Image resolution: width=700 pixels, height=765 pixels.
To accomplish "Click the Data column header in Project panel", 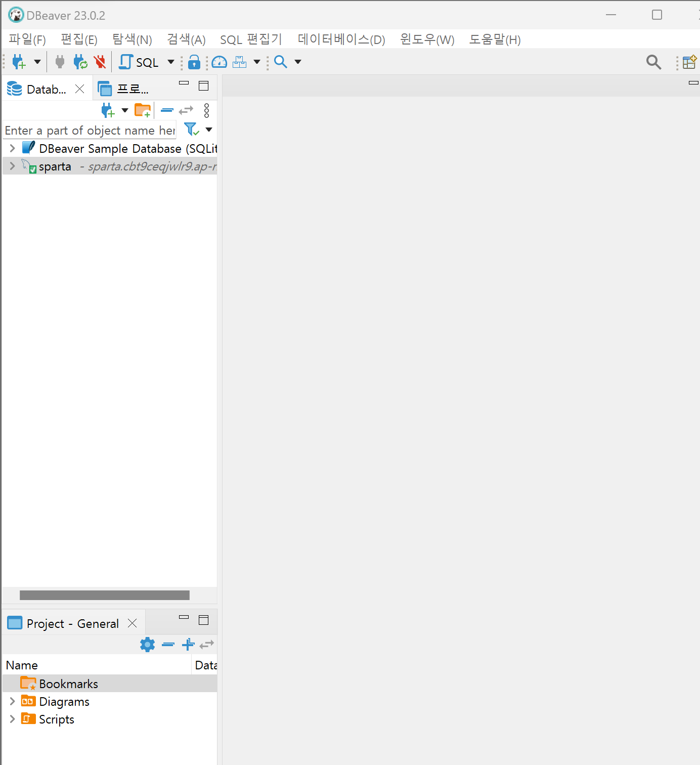I will 205,665.
